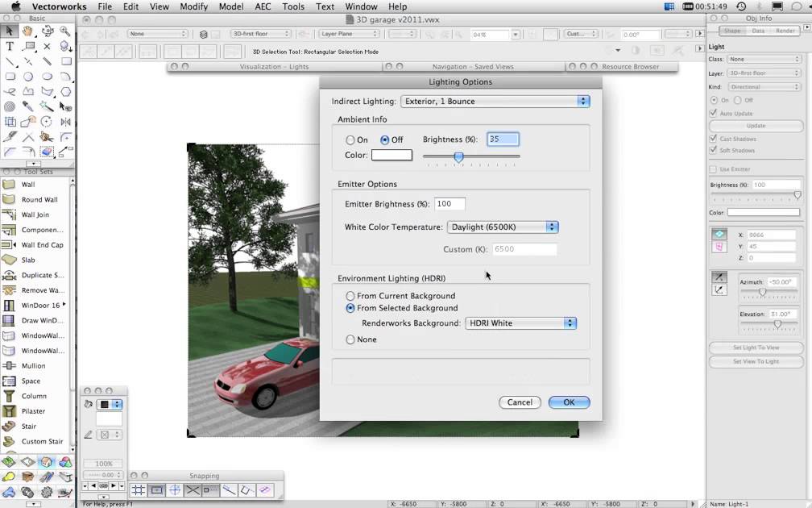Open the File menu
This screenshot has height=508, width=812.
105,6
